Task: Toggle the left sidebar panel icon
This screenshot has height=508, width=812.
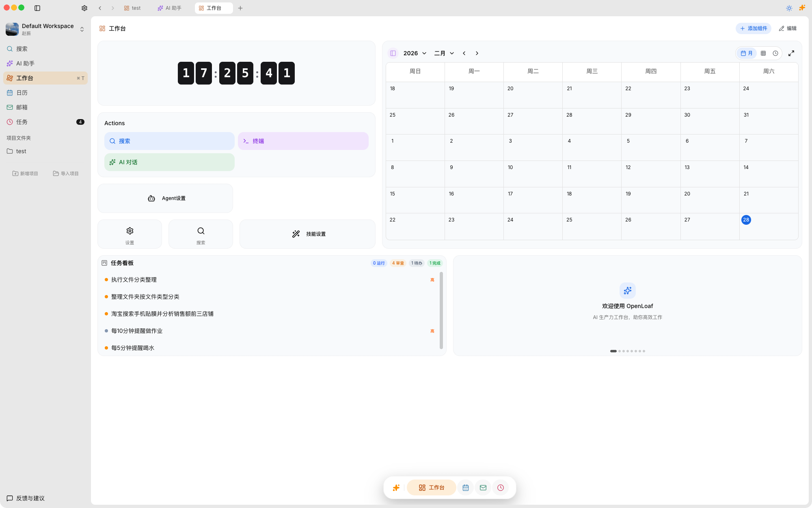Action: 37,8
